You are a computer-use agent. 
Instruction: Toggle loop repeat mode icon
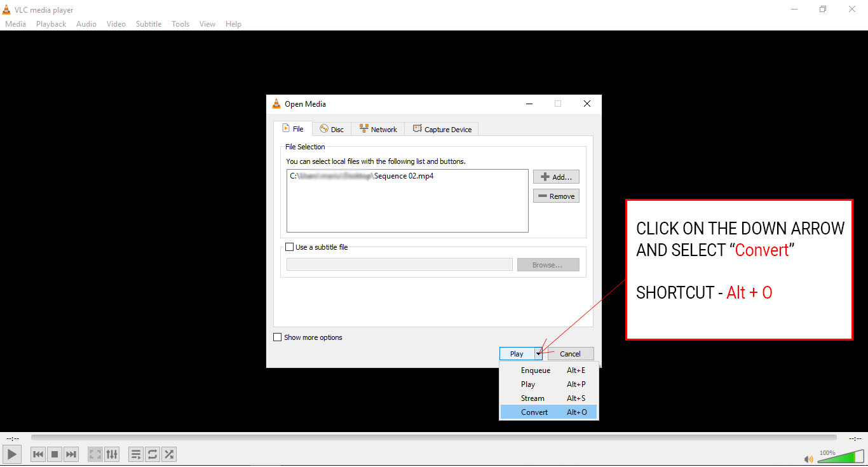[x=153, y=454]
